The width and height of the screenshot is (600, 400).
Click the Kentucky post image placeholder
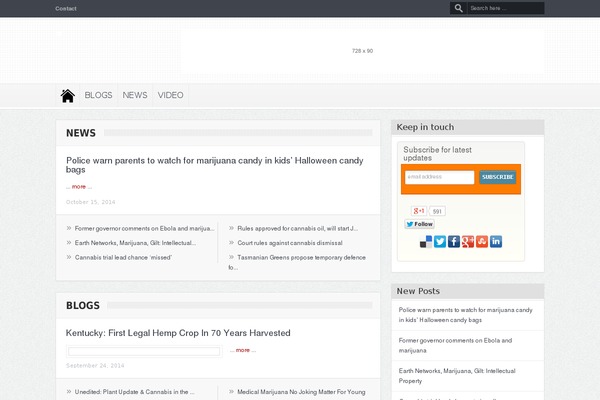click(x=144, y=351)
